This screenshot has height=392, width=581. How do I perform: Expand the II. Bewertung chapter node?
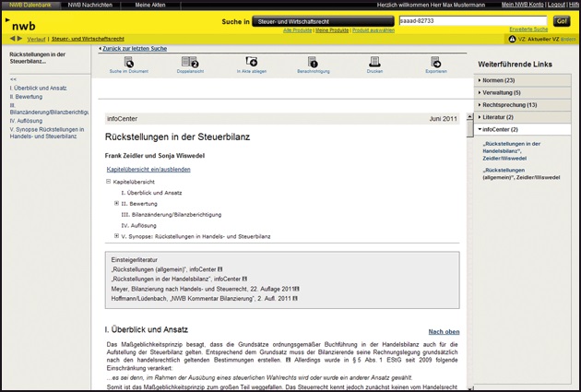click(x=116, y=203)
